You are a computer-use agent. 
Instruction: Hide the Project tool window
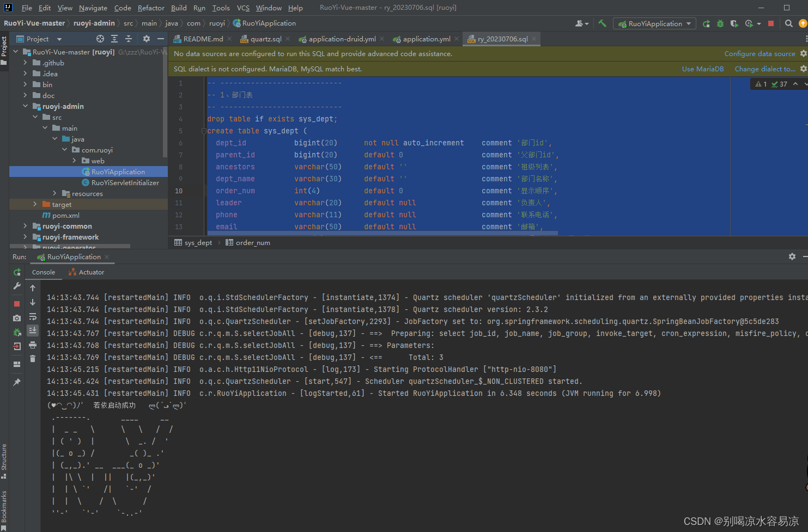click(x=160, y=39)
